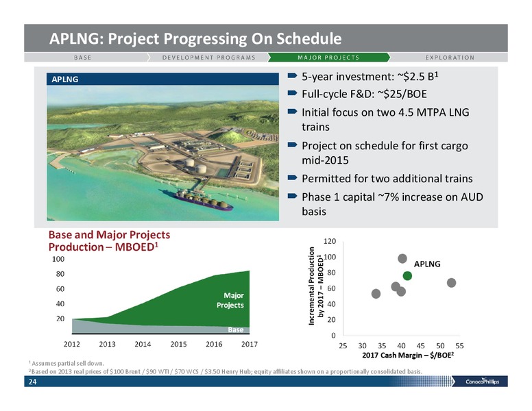Click the APLNG label in scatter plot
The width and height of the screenshot is (532, 411).
(x=427, y=264)
